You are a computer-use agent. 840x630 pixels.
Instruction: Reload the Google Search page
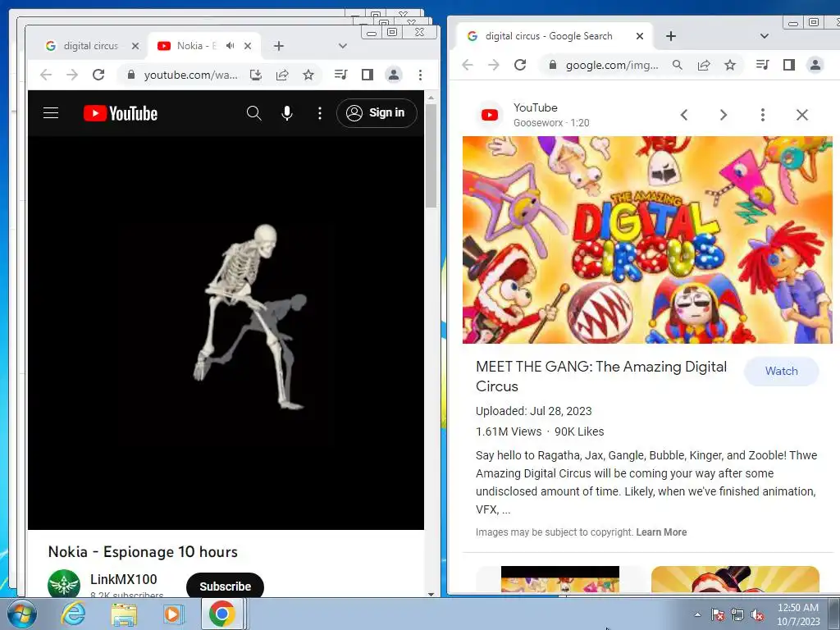click(x=519, y=65)
